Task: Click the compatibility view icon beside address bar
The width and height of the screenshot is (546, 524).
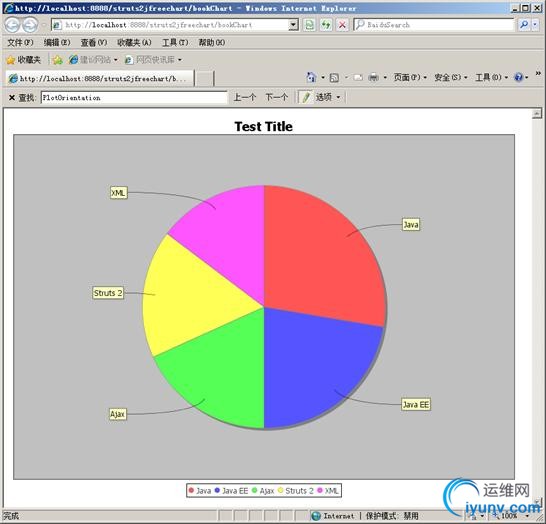Action: point(309,25)
